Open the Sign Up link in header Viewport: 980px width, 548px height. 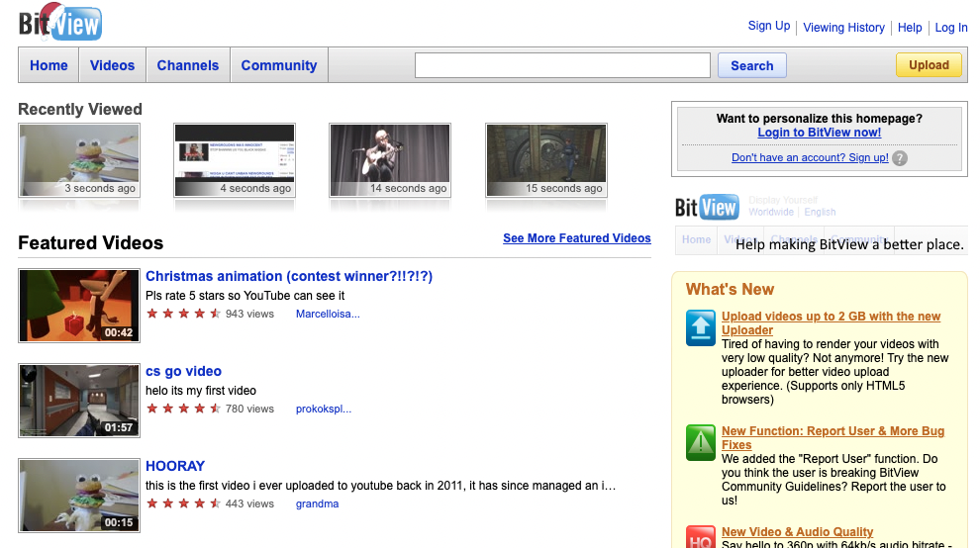point(769,27)
